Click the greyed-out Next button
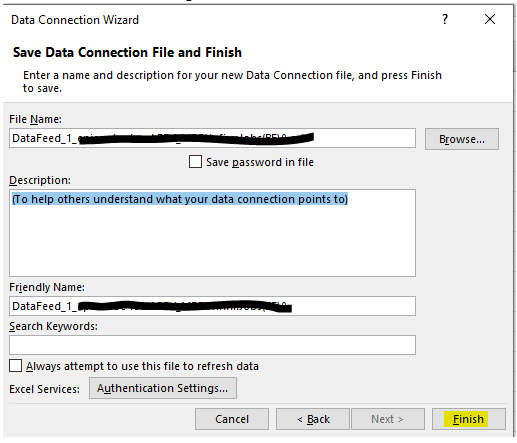 coord(388,419)
